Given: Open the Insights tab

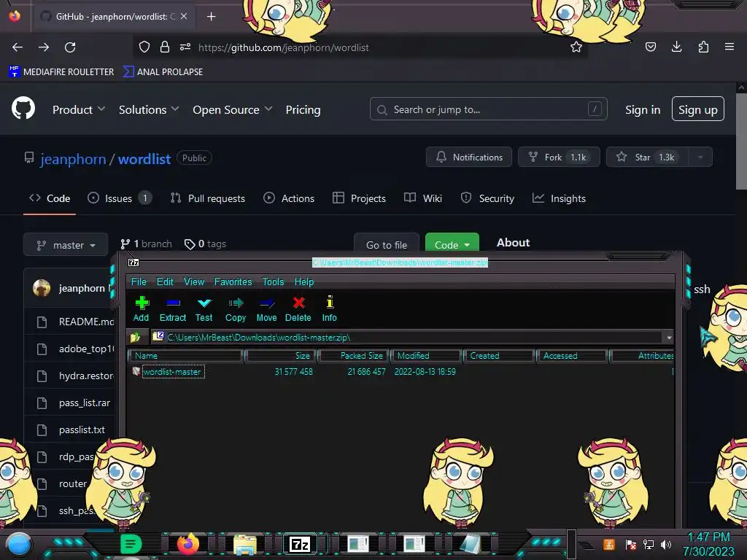Looking at the screenshot, I should click(559, 198).
